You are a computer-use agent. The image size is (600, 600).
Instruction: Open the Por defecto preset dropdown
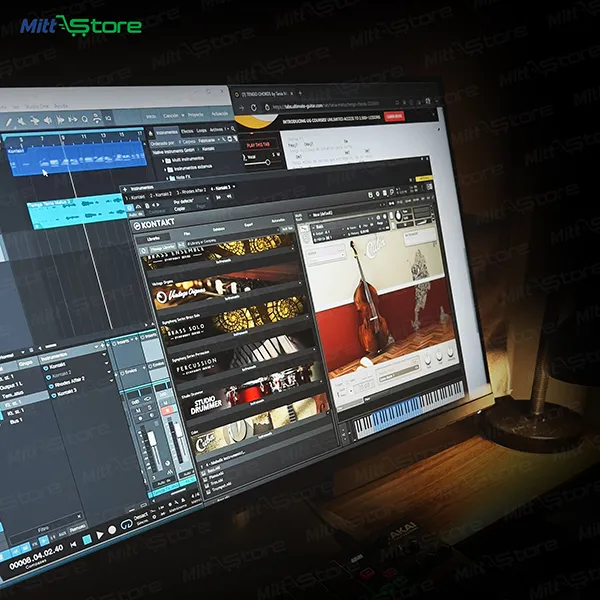(191, 201)
